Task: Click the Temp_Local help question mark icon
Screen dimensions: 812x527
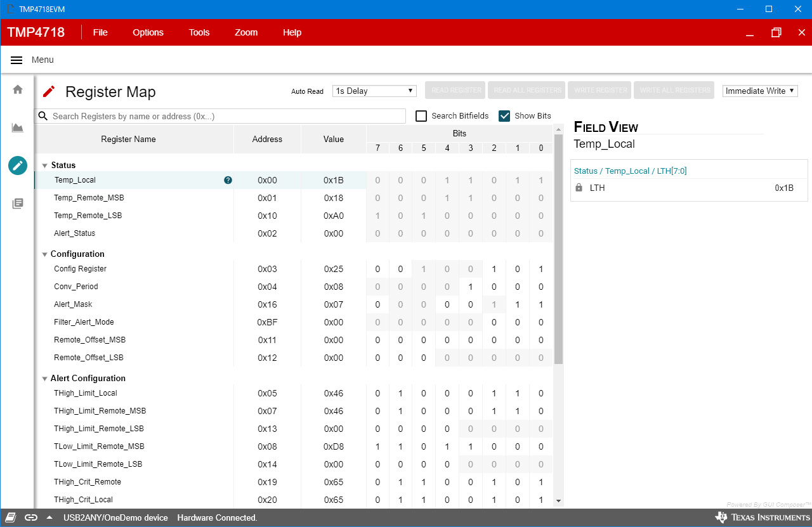Action: (228, 180)
